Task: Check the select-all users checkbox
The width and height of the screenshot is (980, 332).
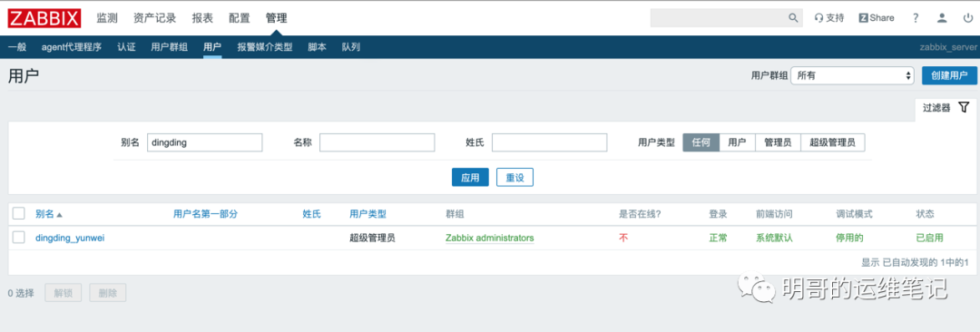Action: [x=19, y=213]
